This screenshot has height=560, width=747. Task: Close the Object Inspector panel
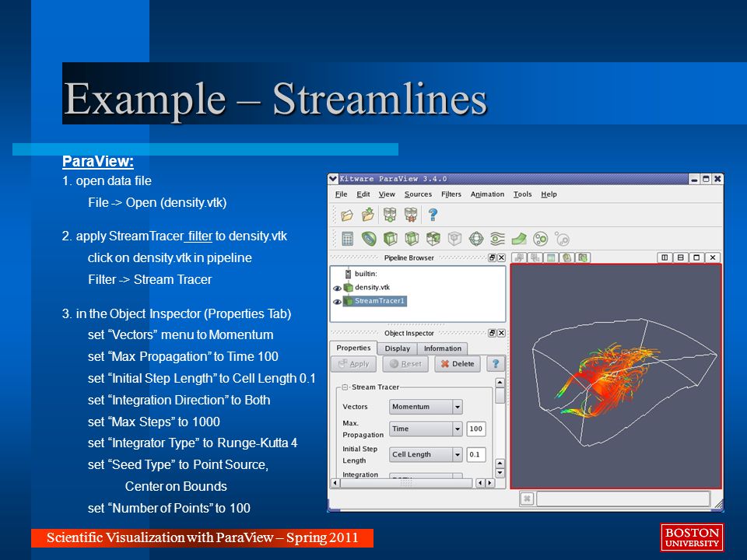(x=501, y=333)
